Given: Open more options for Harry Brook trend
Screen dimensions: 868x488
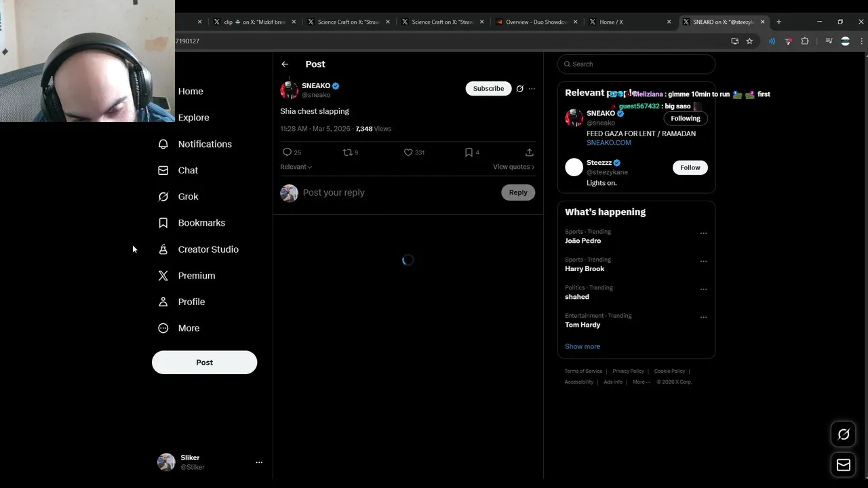Looking at the screenshot, I should point(703,261).
